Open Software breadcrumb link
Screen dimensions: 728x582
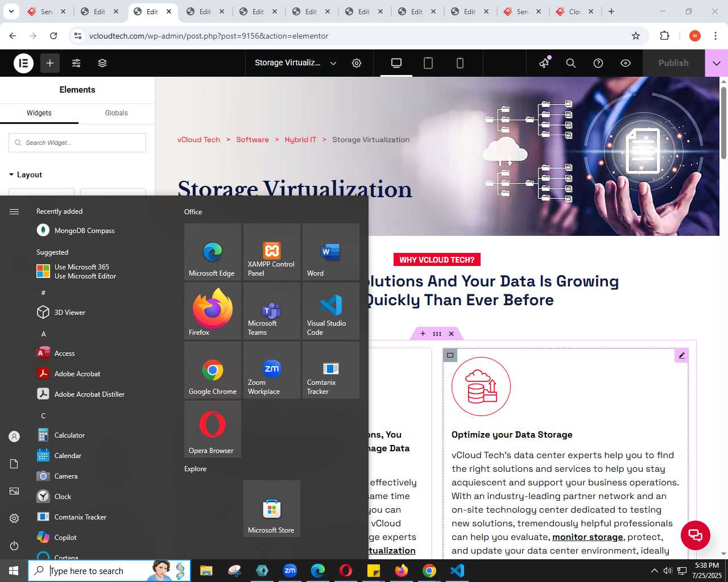(253, 139)
